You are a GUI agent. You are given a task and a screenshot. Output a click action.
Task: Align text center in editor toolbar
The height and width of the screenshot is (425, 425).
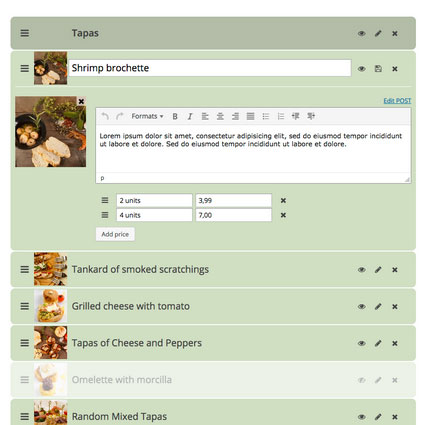pos(220,116)
